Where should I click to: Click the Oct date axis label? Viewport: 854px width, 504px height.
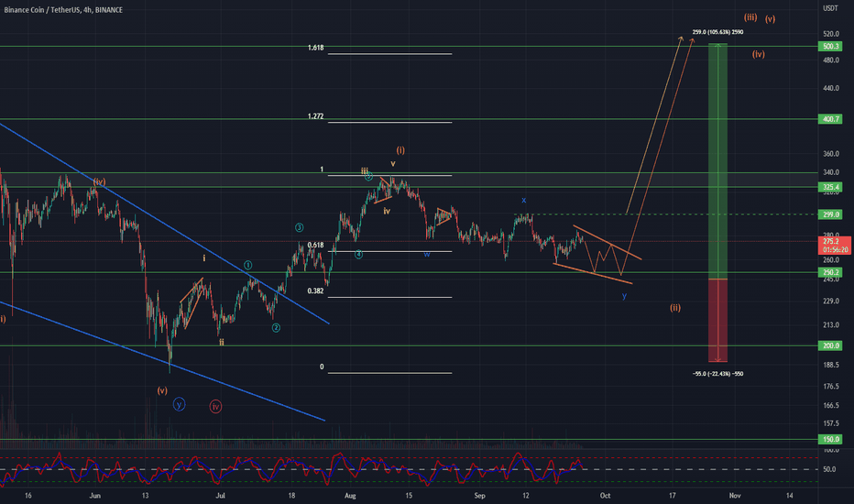click(x=605, y=496)
